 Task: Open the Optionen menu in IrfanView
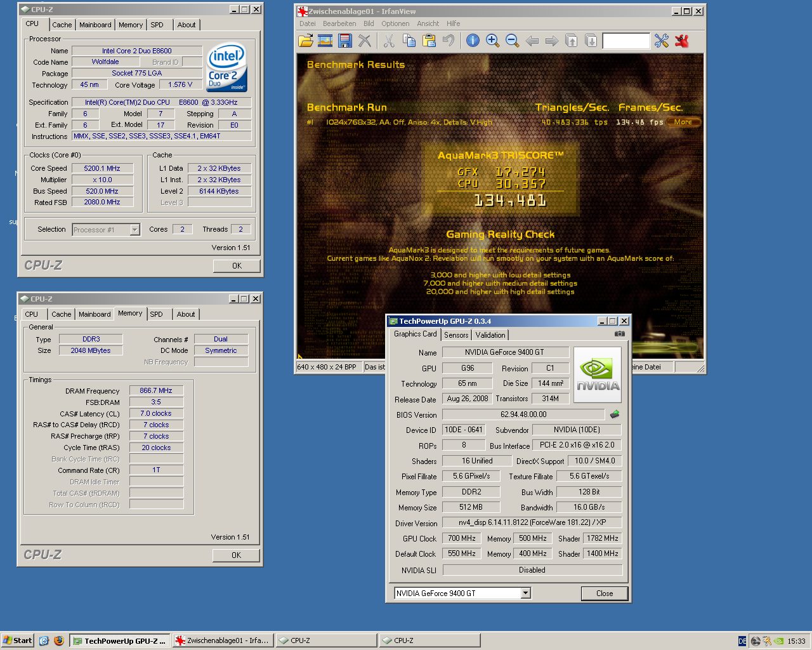tap(395, 23)
